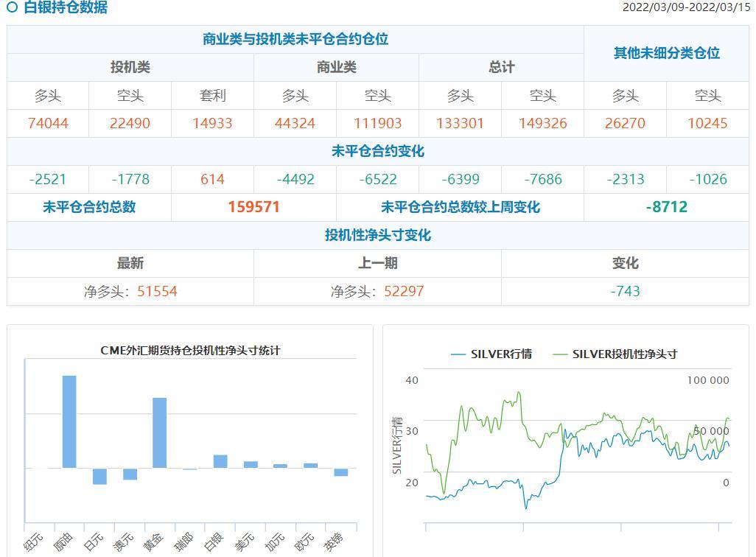This screenshot has width=756, height=557.
Task: Click the 变化 value -743
Action: pos(625,291)
